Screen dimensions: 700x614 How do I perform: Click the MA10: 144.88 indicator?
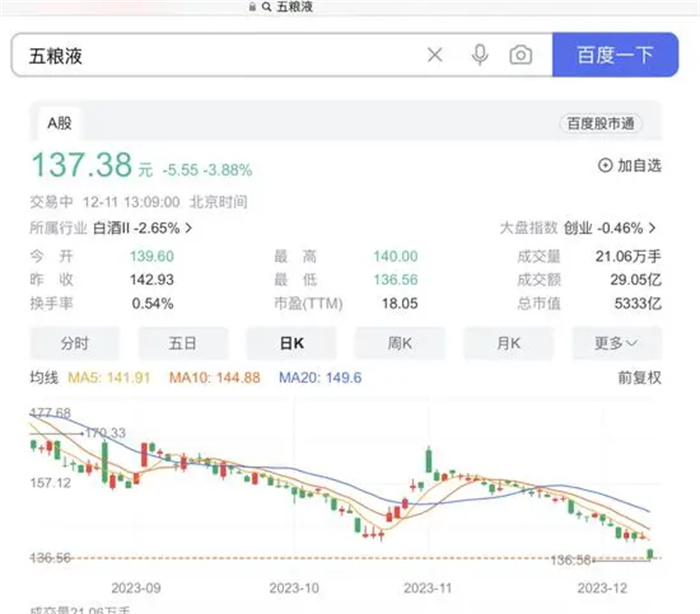point(214,378)
